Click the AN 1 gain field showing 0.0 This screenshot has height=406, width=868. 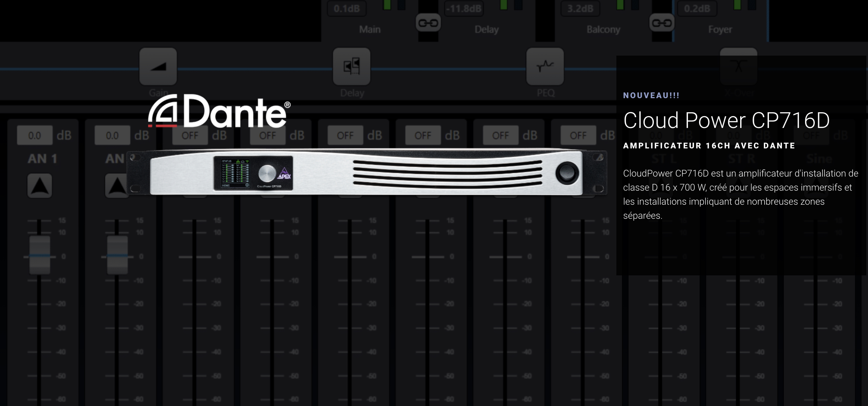click(x=35, y=136)
